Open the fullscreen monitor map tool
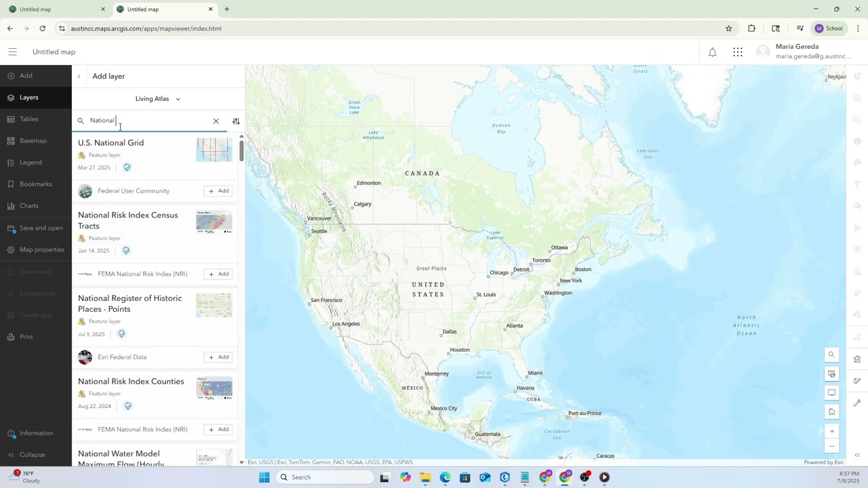Image resolution: width=868 pixels, height=488 pixels. pos(831,393)
